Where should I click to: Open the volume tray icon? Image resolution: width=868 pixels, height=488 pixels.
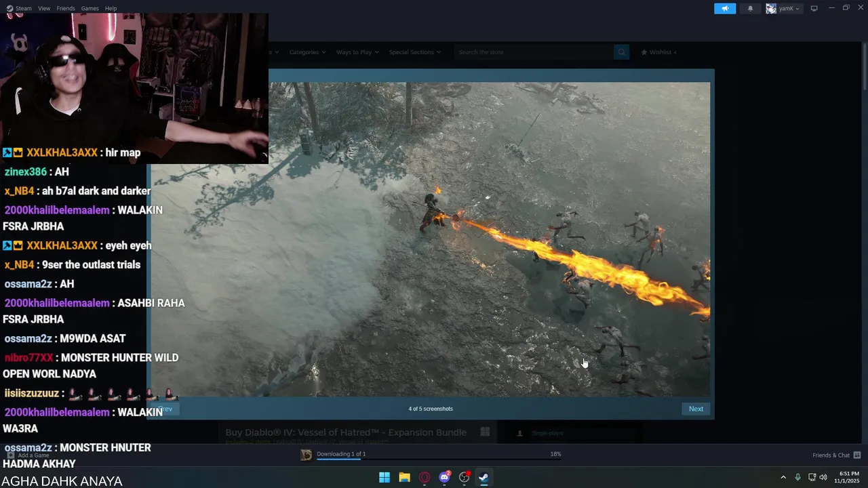tap(823, 477)
